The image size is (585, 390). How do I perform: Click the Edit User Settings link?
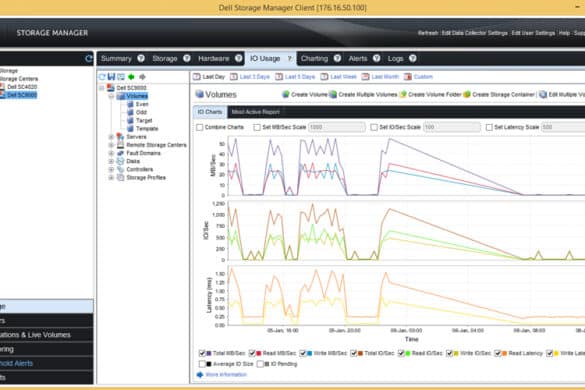coord(533,33)
